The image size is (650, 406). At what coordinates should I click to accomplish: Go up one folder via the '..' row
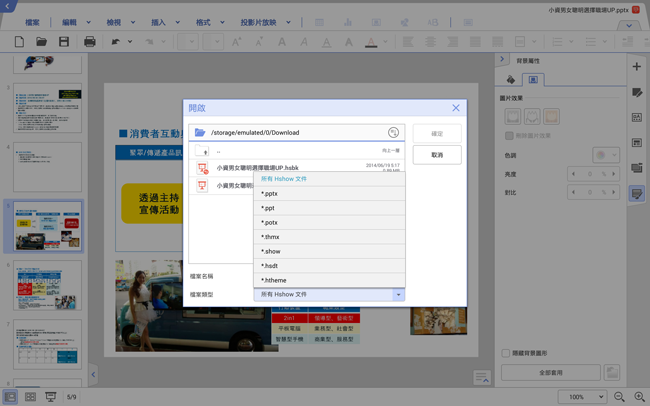tap(296, 151)
